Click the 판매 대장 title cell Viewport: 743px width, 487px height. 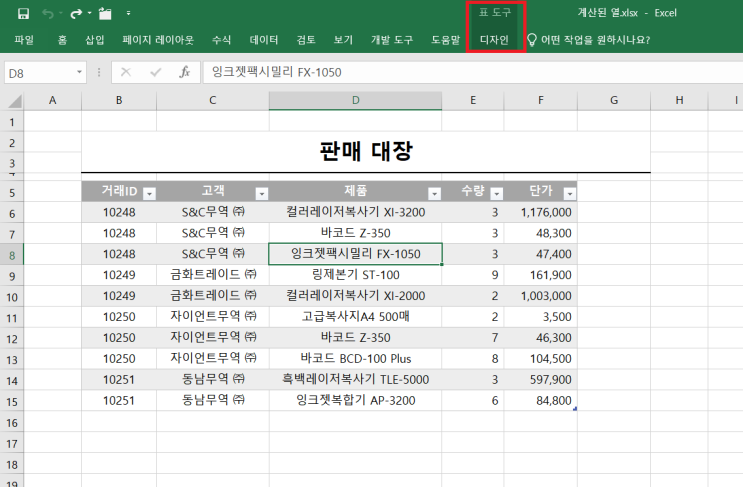(x=366, y=152)
